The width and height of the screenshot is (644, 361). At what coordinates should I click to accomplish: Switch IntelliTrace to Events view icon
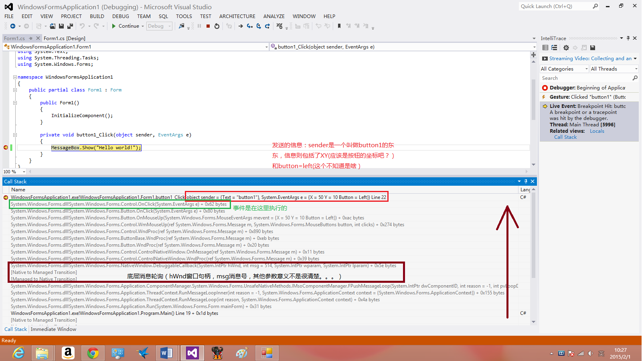pyautogui.click(x=545, y=48)
